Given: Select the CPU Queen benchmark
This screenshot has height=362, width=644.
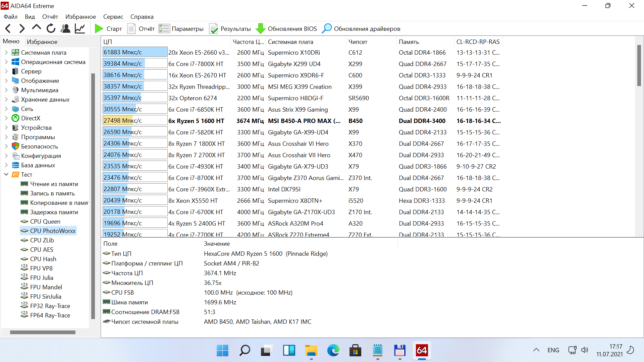Looking at the screenshot, I should click(x=45, y=222).
